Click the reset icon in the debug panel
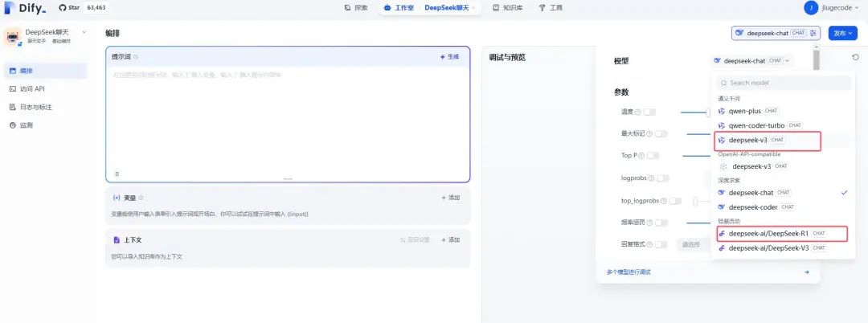This screenshot has width=868, height=323. point(855,57)
